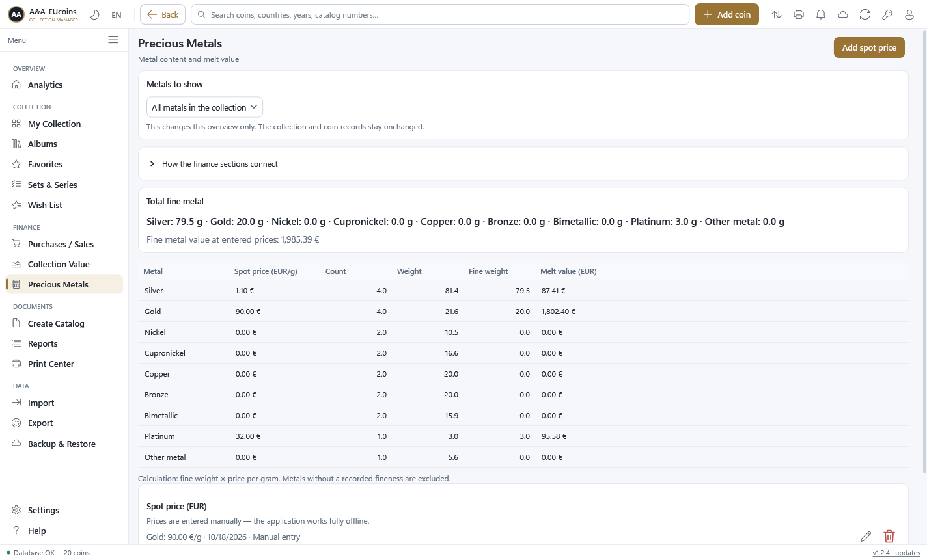
Task: Click Database OK status indicator
Action: (x=31, y=553)
